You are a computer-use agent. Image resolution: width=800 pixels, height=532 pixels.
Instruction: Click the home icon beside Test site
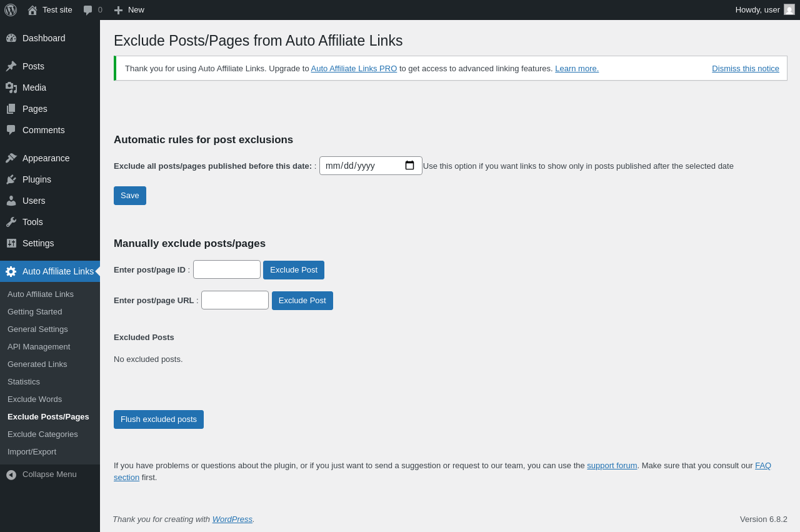(32, 10)
